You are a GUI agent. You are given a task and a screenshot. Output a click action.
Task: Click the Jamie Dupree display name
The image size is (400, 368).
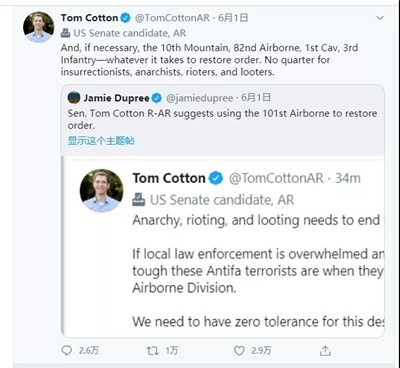point(116,98)
